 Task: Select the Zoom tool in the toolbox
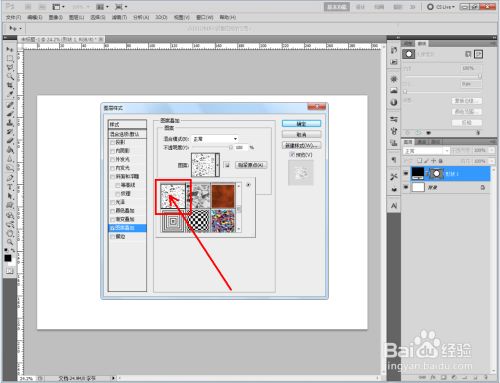click(10, 241)
